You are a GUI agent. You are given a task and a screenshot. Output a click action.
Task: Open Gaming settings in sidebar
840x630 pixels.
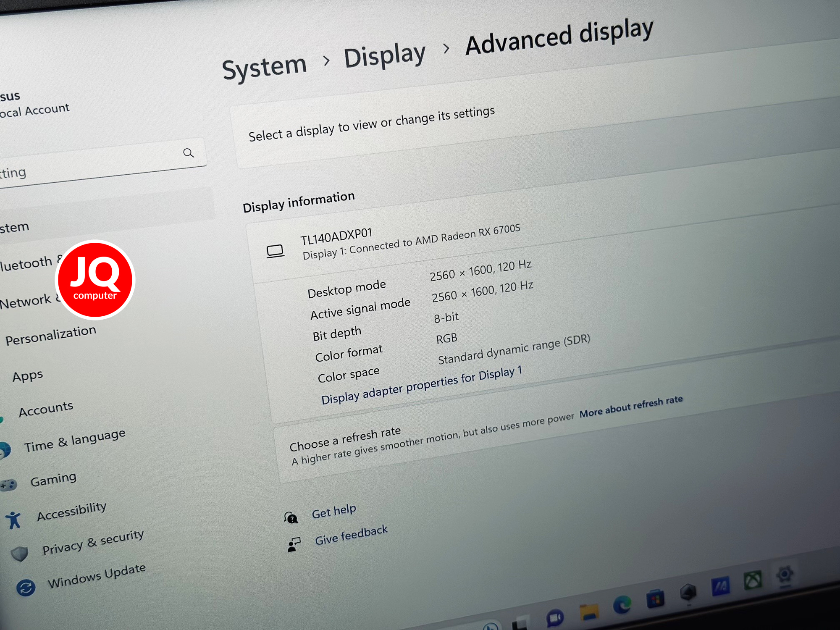pyautogui.click(x=54, y=479)
